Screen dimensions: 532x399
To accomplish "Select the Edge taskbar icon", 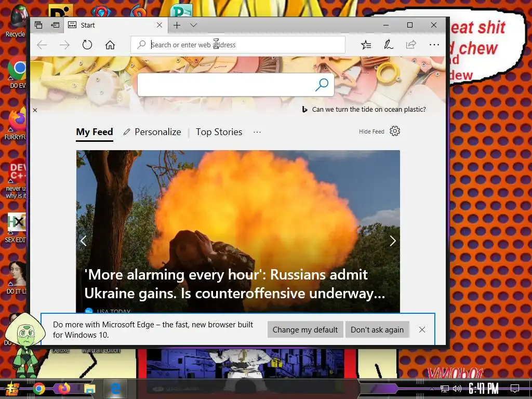I will pos(115,389).
